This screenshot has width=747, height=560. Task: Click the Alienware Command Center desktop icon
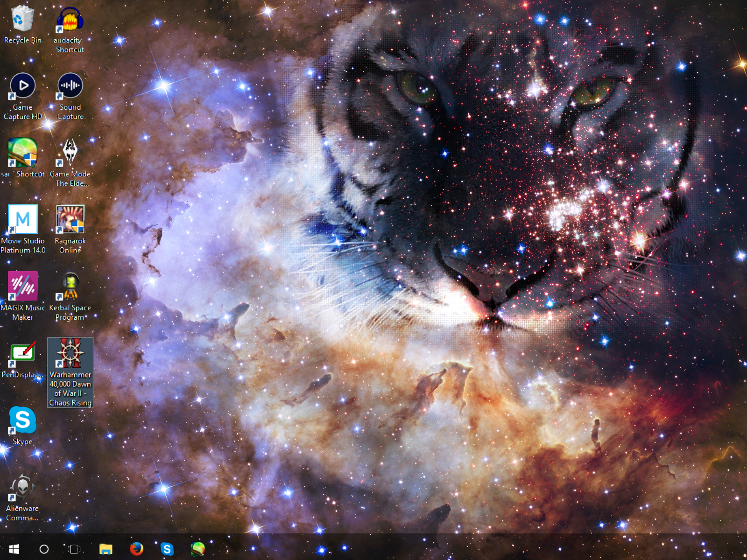(22, 487)
